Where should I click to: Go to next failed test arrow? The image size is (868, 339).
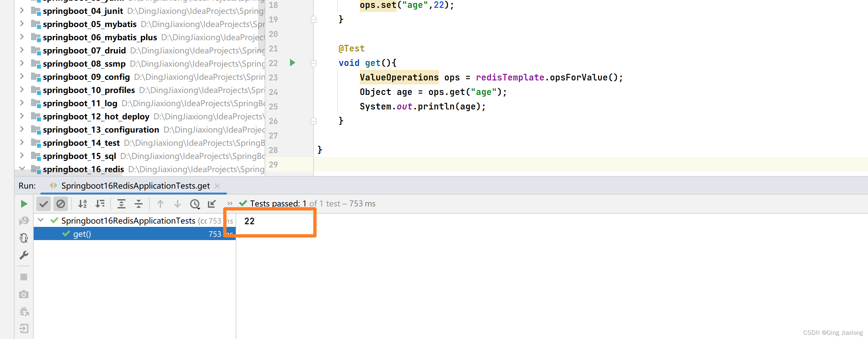pos(178,204)
